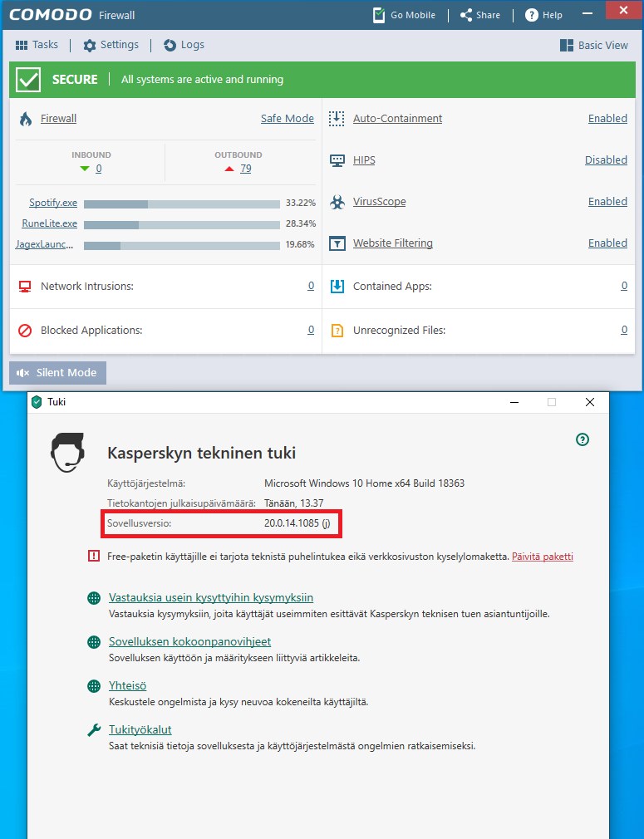644x839 pixels.
Task: Click the Blocked Applications prohibited icon
Action: pos(25,331)
